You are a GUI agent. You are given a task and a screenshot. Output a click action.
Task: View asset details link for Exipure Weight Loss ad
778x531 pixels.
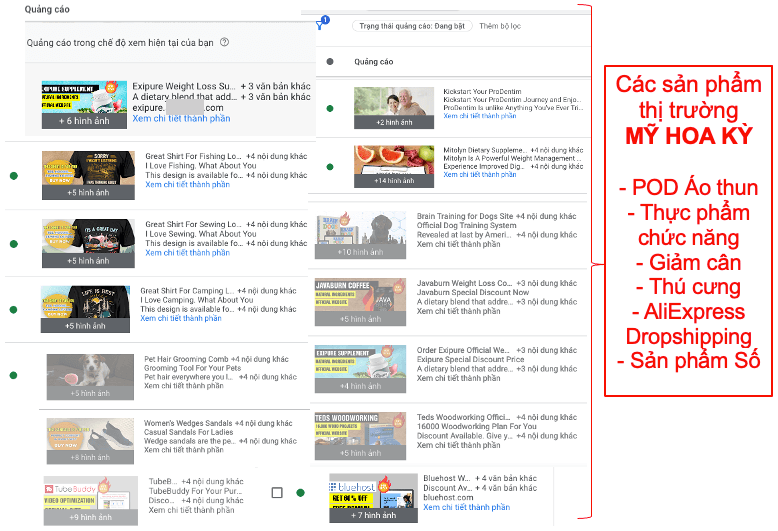(x=181, y=119)
